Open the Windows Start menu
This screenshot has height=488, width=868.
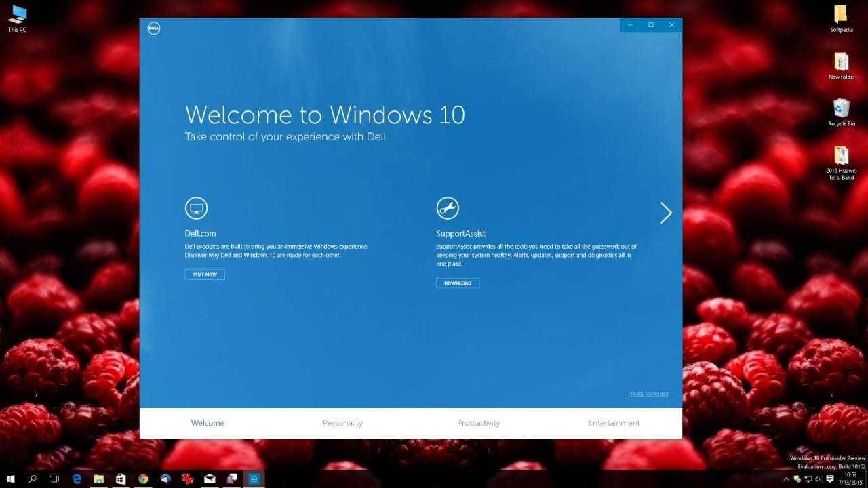11,479
